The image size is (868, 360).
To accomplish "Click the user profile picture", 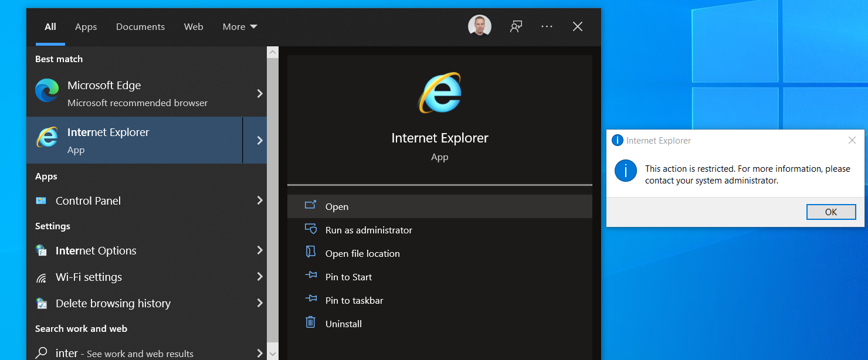I will (479, 26).
